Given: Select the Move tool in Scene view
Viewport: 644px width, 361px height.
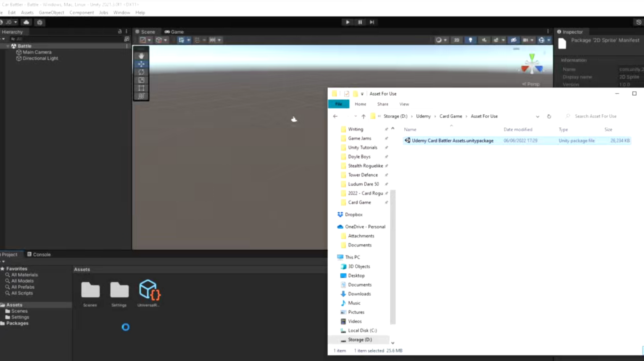Looking at the screenshot, I should (141, 64).
